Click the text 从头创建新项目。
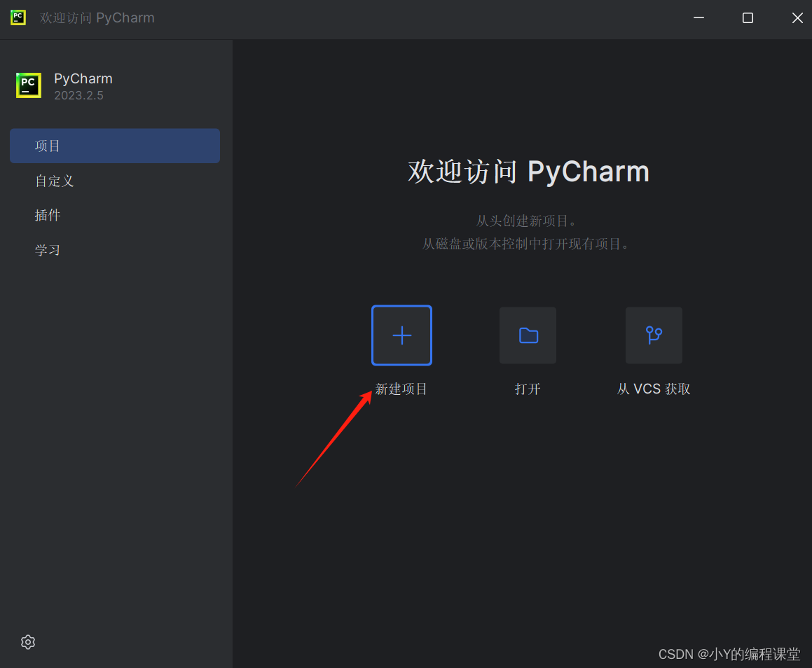Viewport: 812px width, 668px height. [527, 221]
